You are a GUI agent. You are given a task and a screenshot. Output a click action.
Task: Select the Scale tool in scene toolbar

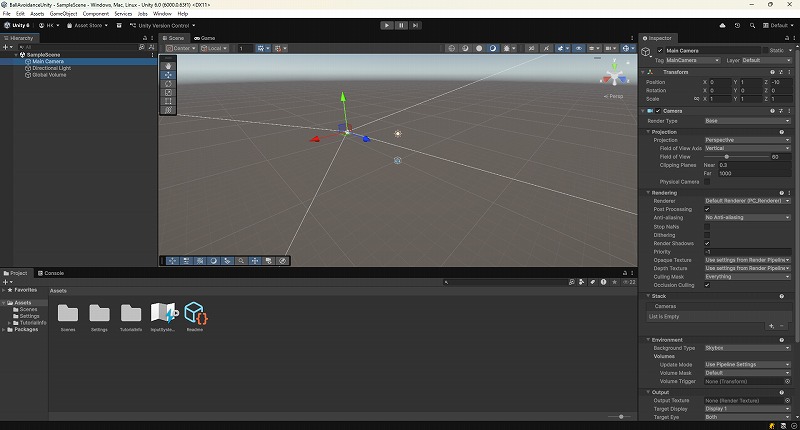coord(168,92)
